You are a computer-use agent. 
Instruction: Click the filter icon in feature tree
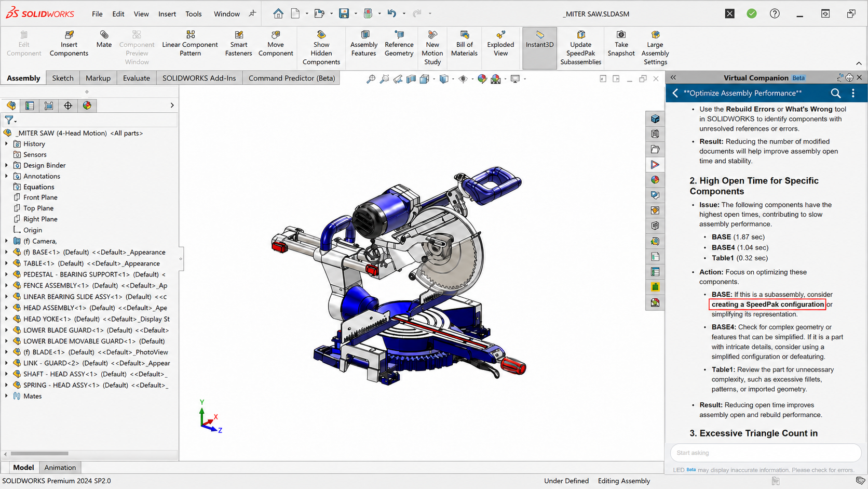[x=10, y=120]
